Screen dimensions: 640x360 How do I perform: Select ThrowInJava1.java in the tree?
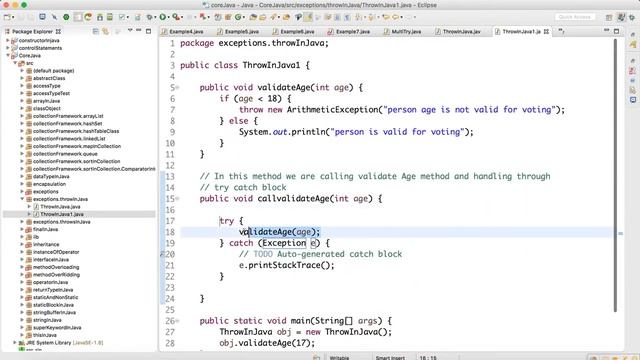(62, 214)
